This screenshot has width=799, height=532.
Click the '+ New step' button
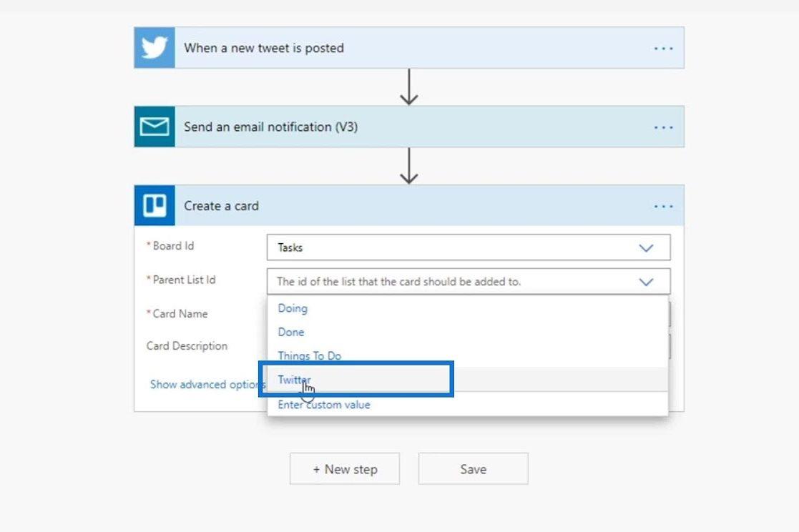(345, 469)
